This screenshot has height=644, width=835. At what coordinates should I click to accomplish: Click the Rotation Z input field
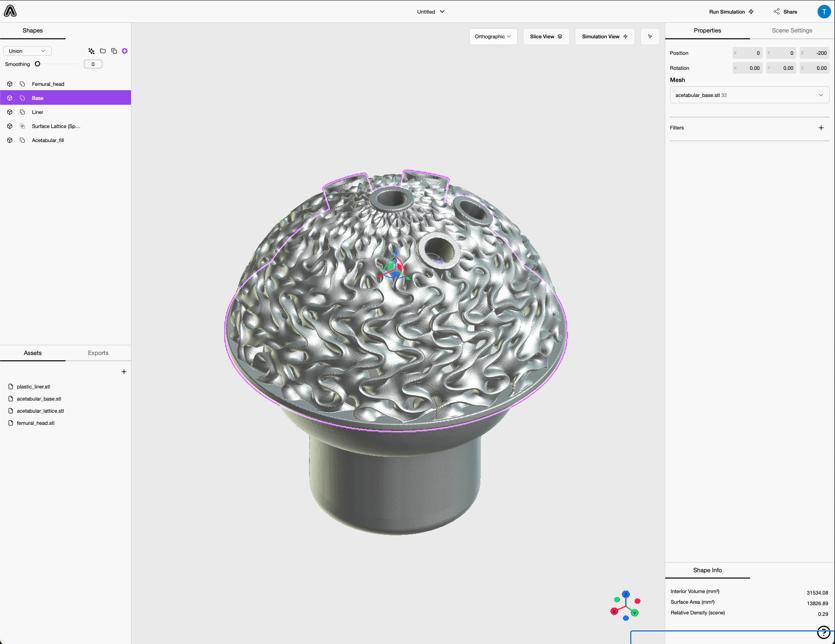tap(814, 68)
